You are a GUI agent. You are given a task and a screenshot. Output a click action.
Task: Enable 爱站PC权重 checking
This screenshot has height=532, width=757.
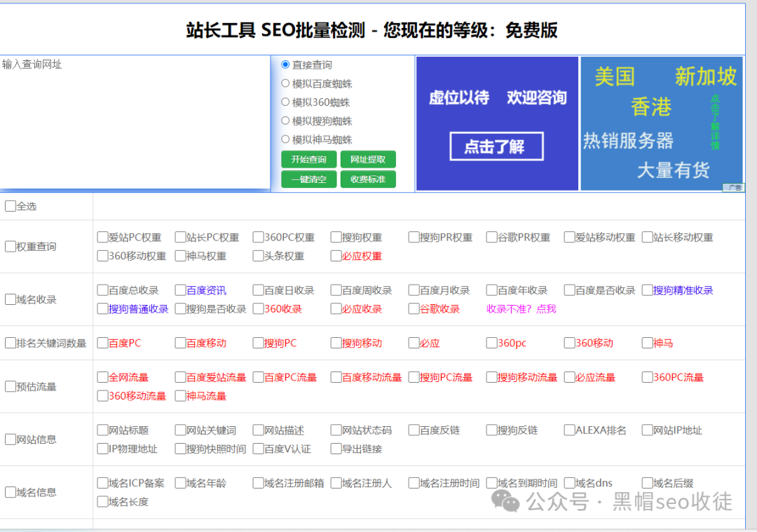tap(102, 237)
